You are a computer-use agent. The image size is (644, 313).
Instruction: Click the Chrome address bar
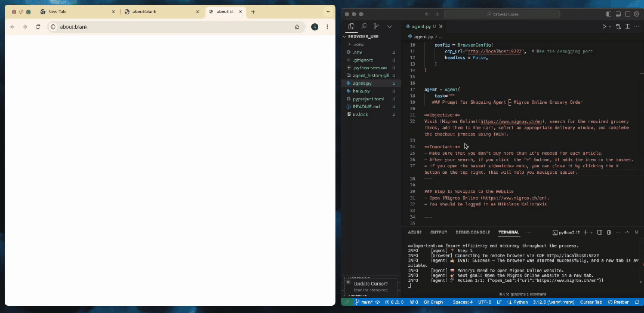tap(175, 27)
